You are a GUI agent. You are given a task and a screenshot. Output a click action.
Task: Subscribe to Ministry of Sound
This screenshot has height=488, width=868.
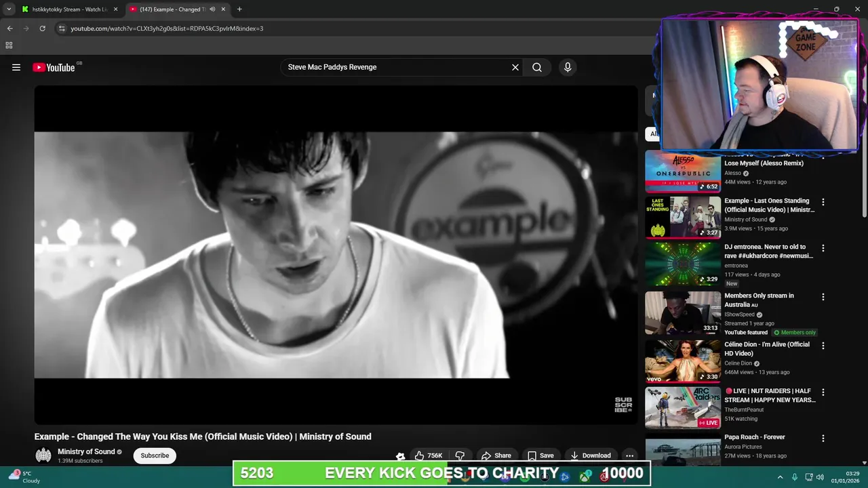click(x=155, y=455)
